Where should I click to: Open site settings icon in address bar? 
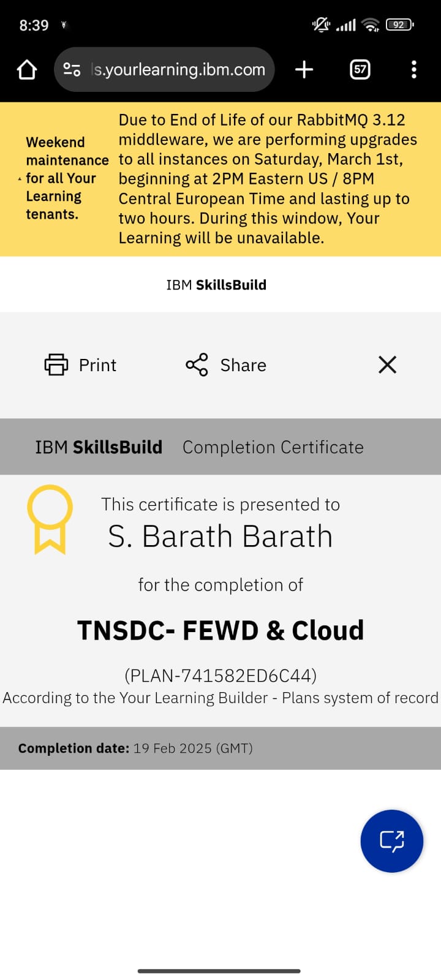(72, 70)
